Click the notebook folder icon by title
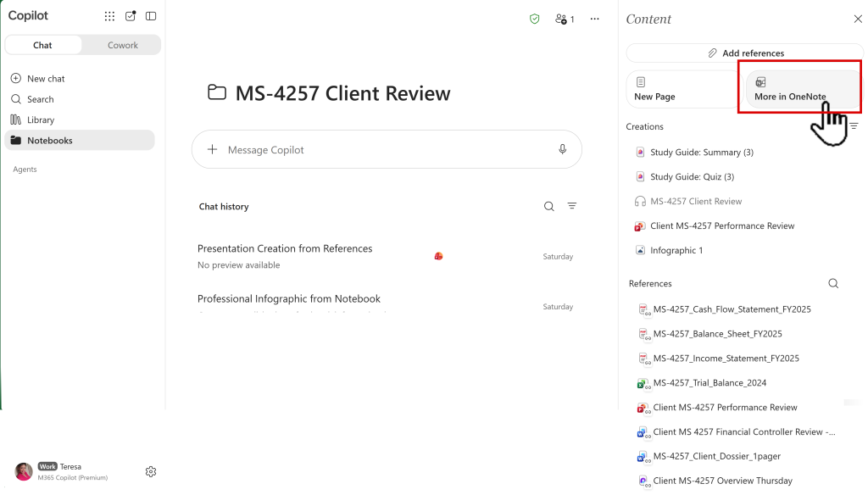This screenshot has width=868, height=495. [216, 92]
